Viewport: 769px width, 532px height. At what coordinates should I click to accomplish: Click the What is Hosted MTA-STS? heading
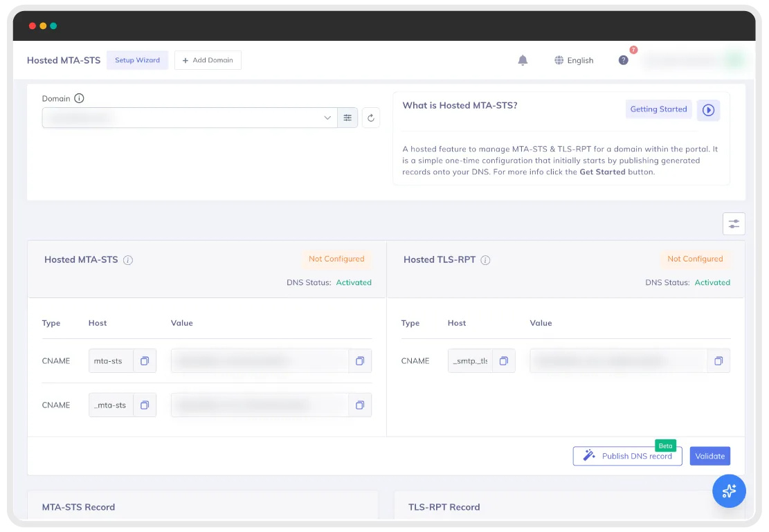click(460, 105)
